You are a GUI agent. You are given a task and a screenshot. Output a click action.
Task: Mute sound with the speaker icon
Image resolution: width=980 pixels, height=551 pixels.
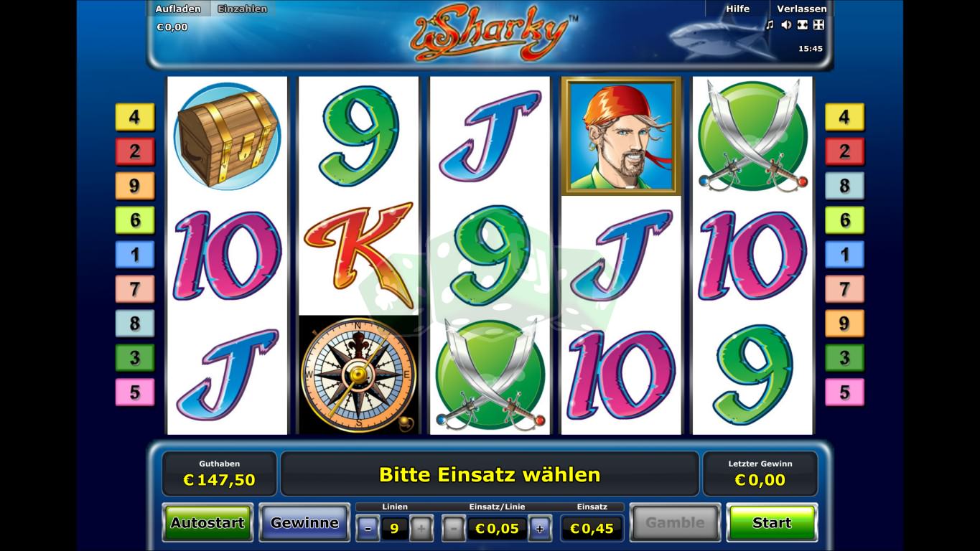(786, 25)
